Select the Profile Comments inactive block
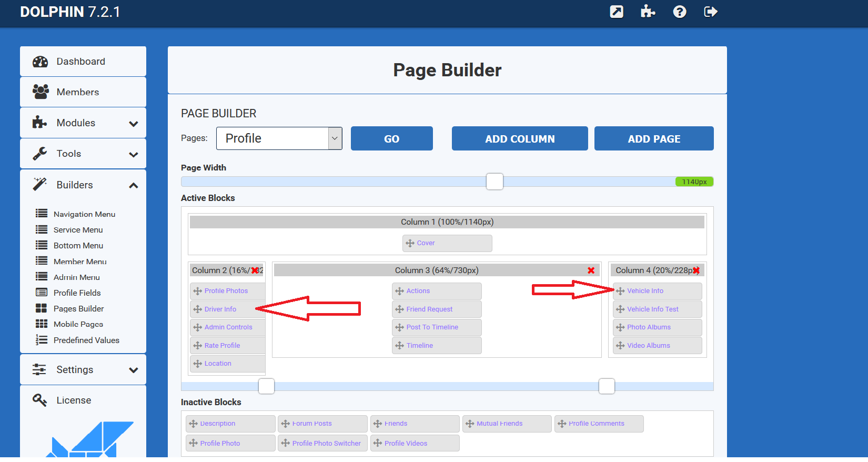Viewport: 868px width, 462px height. pyautogui.click(x=598, y=424)
